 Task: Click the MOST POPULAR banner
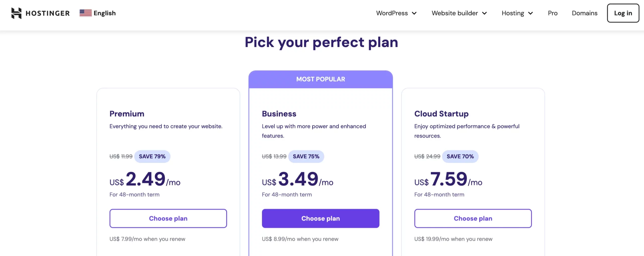[x=320, y=79]
